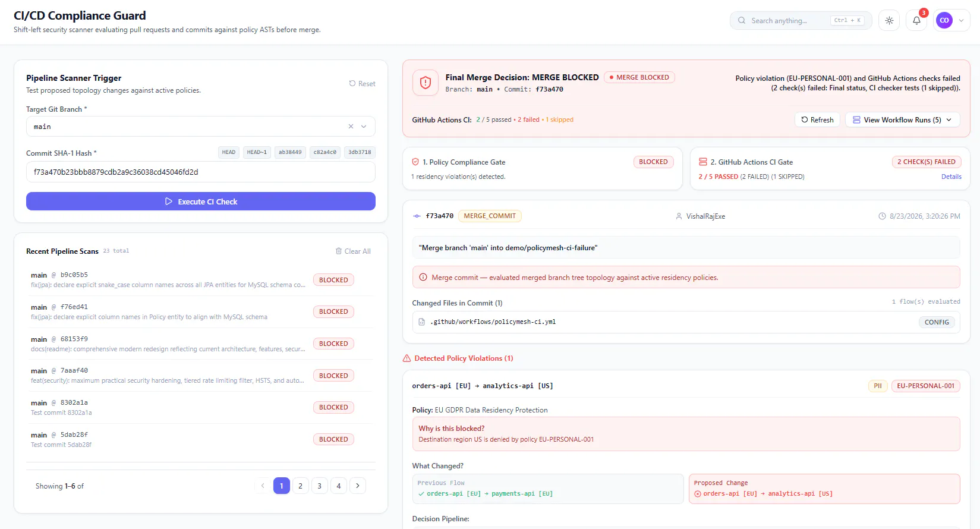Open View Workflow Runs (5) dropdown

[902, 119]
